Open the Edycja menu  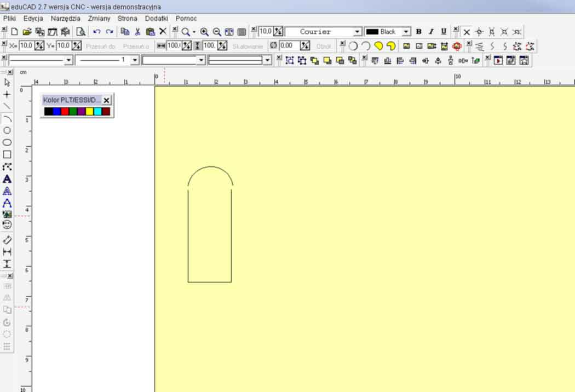click(33, 18)
